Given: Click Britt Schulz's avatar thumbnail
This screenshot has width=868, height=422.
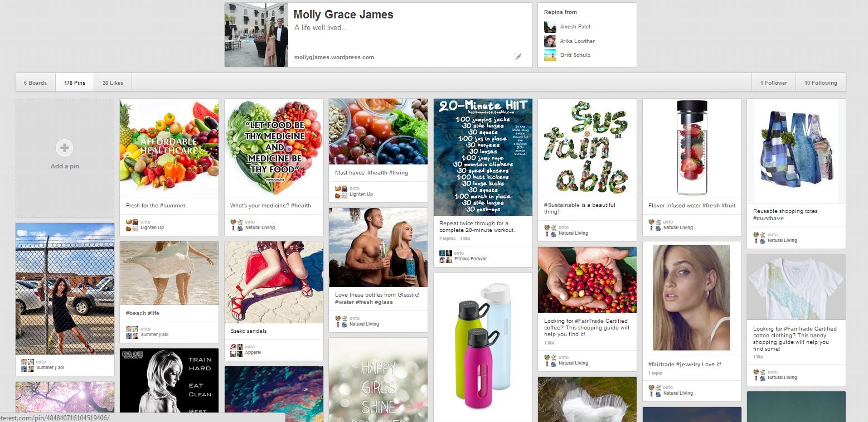Looking at the screenshot, I should tap(550, 55).
